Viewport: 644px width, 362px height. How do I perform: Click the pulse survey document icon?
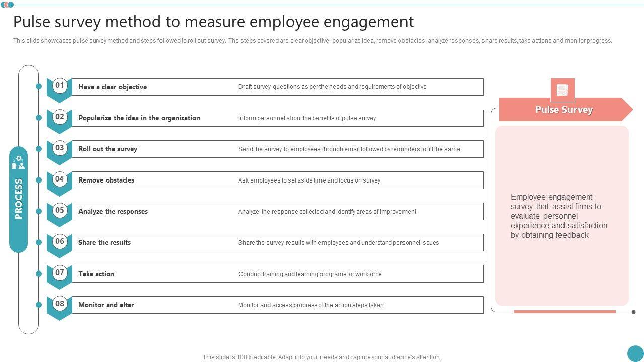(562, 90)
